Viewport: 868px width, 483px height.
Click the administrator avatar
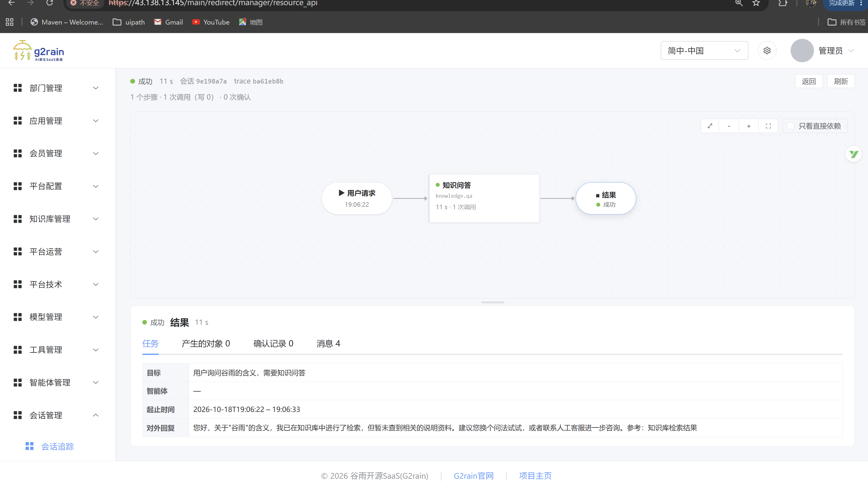[802, 51]
